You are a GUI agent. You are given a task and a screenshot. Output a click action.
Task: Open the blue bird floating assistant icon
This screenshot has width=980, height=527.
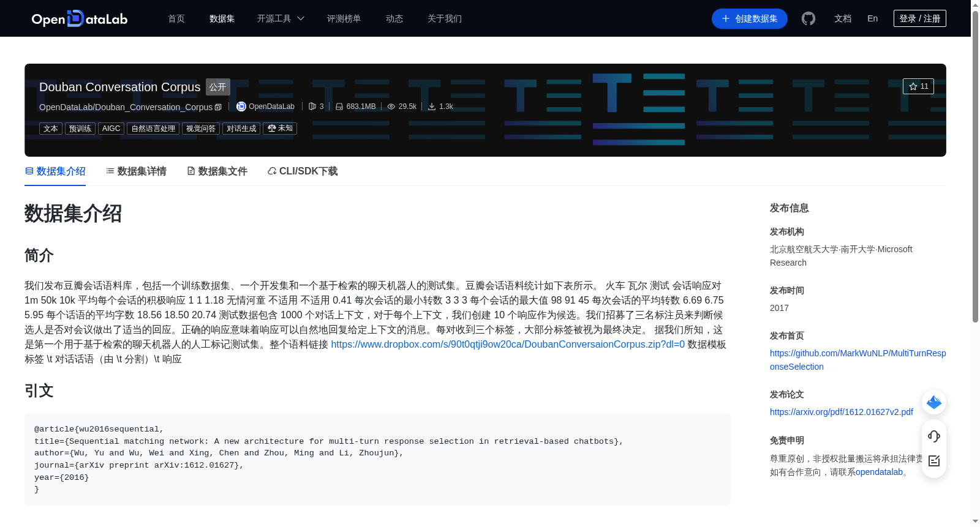pos(934,402)
